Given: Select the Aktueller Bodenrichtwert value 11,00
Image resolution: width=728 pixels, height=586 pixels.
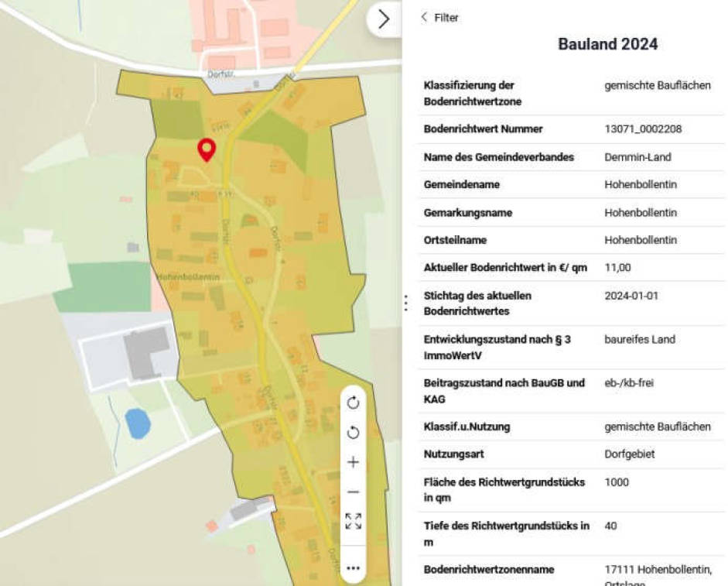Looking at the screenshot, I should pos(617,267).
